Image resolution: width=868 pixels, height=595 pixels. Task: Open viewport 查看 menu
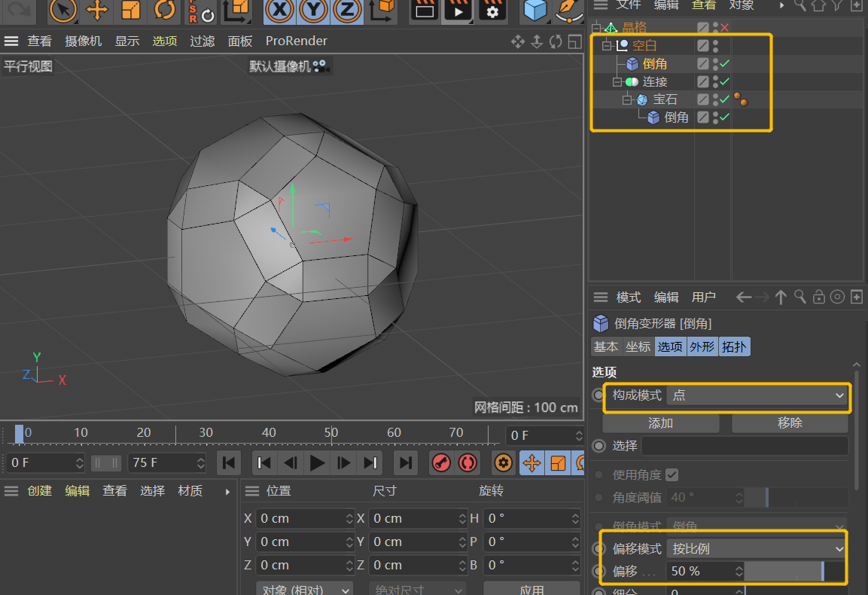tap(39, 41)
